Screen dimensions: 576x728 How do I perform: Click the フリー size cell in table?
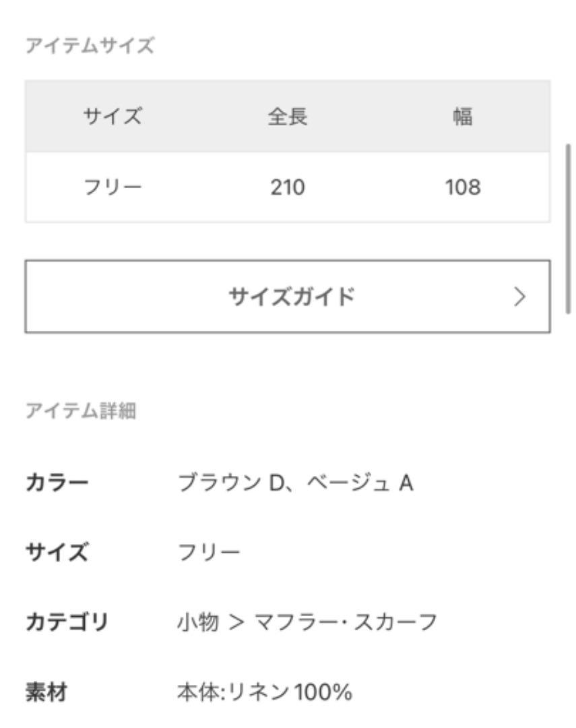click(113, 187)
